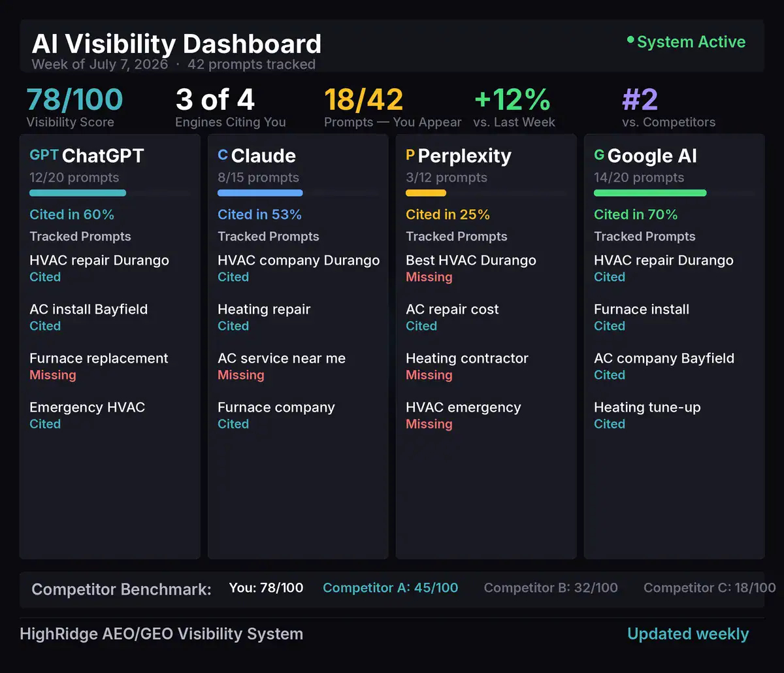Click the 78/100 Visibility Score value
Viewport: 784px width, 673px height.
74,100
